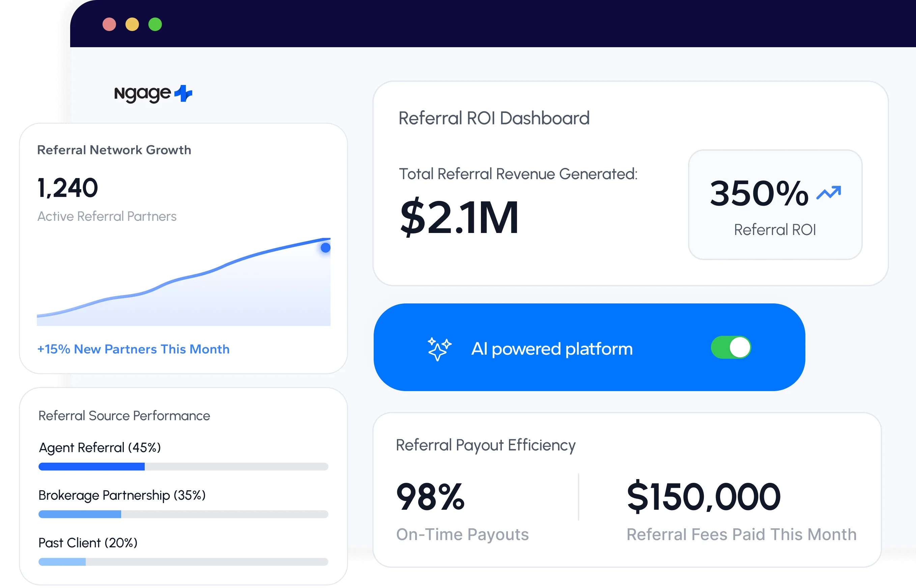Screen dimensions: 916x588
Task: Click the referral growth area chart
Action: pos(184,282)
